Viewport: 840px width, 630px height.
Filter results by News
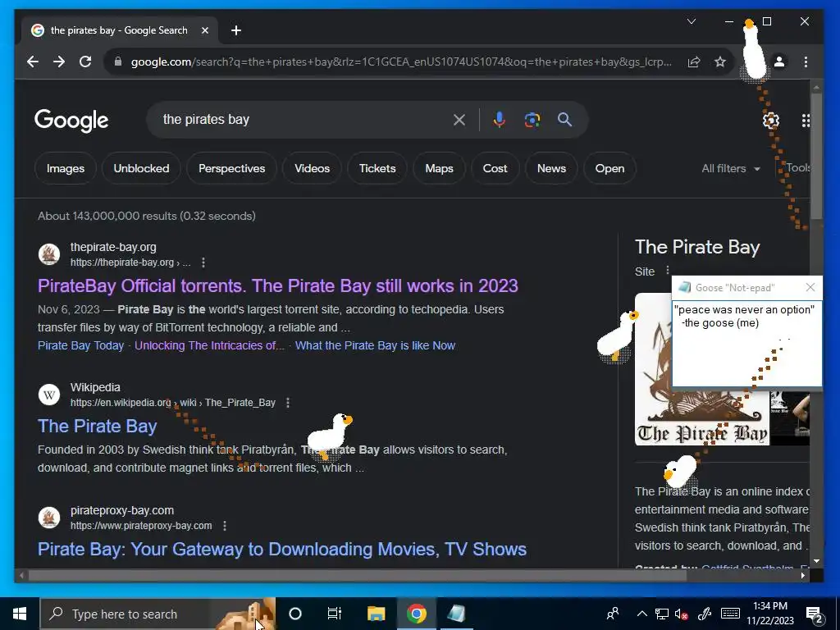[x=551, y=168]
